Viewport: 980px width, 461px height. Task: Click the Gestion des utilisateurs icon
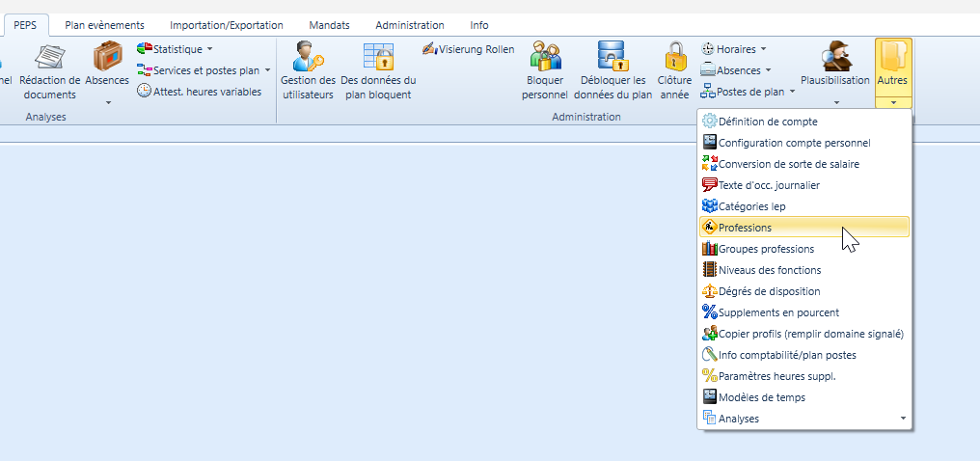click(x=308, y=57)
